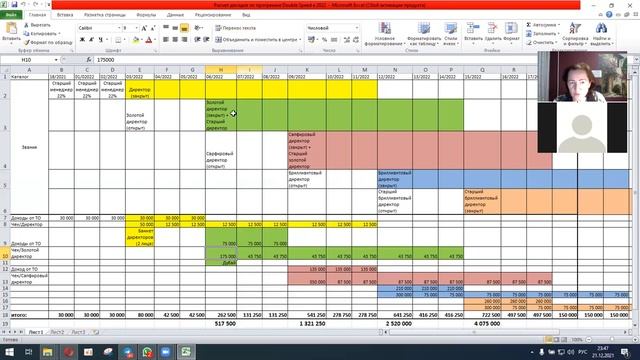Image resolution: width=640 pixels, height=360 pixels.
Task: Click Автосумма button
Action: (542, 25)
